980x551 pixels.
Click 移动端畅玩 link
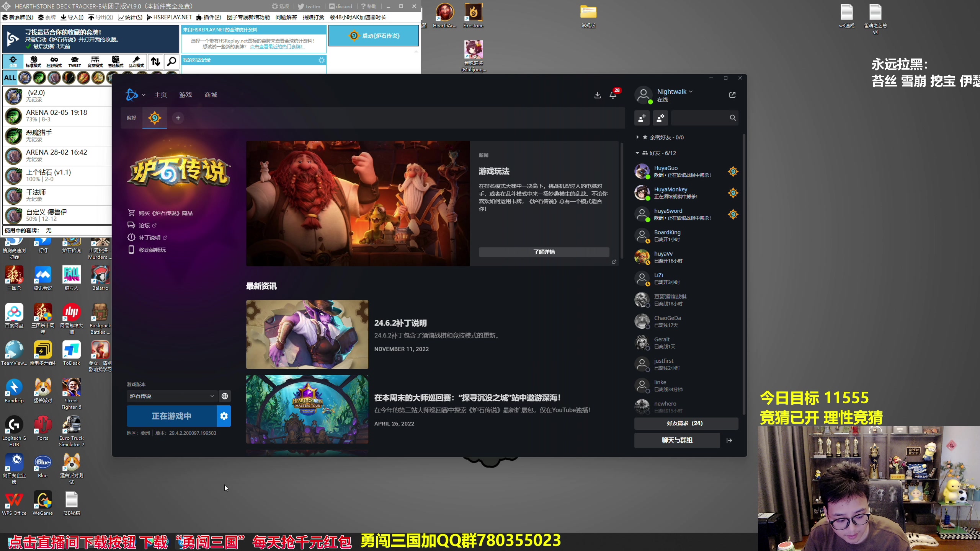[x=147, y=250]
